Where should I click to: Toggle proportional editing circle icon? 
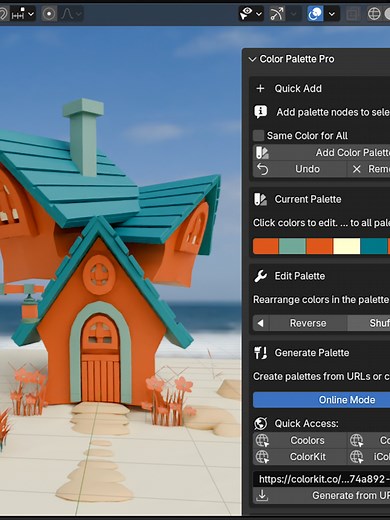49,14
